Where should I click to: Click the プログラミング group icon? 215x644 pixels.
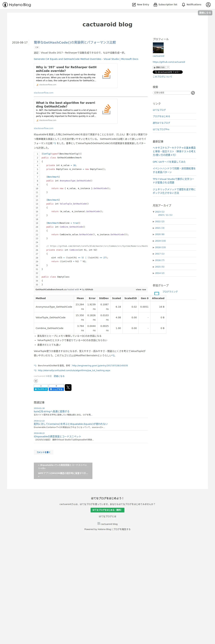pyautogui.click(x=157, y=293)
